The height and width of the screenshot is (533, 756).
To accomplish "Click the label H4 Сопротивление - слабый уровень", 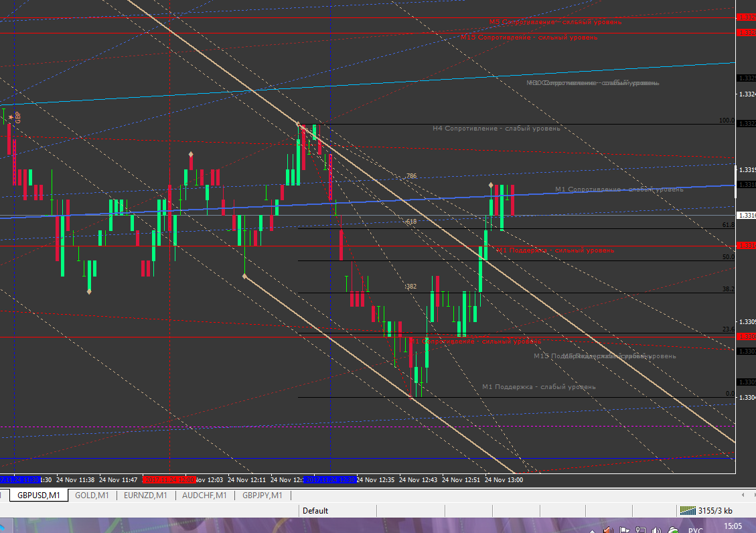I will (x=496, y=128).
